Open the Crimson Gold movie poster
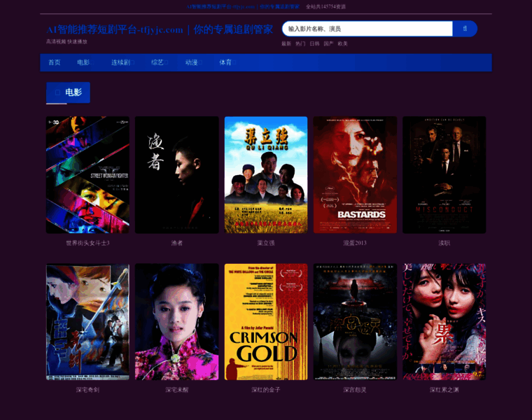The width and height of the screenshot is (532, 420). (x=266, y=322)
